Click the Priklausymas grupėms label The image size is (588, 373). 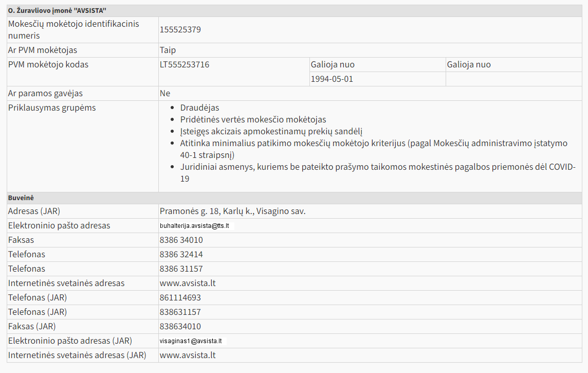52,108
